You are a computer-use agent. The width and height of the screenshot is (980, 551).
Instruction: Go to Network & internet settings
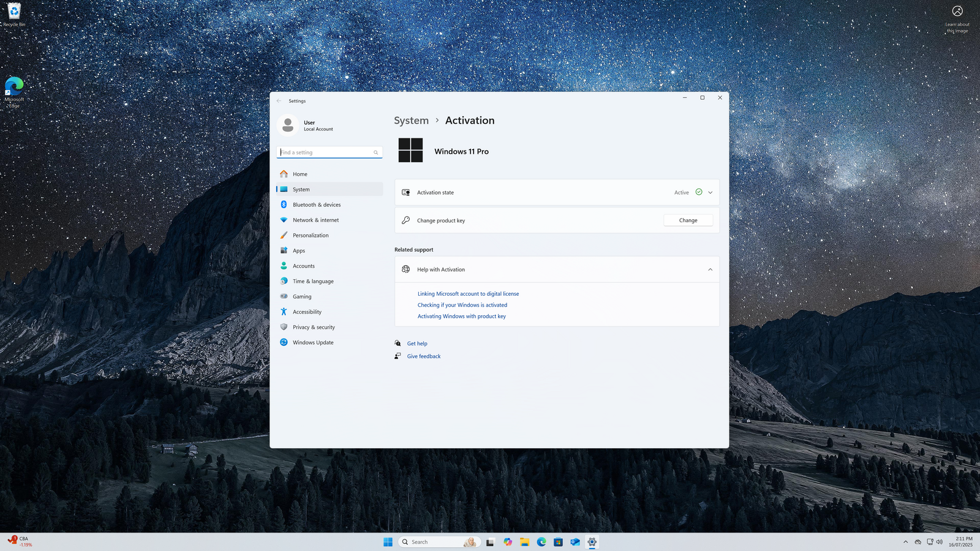point(330,220)
